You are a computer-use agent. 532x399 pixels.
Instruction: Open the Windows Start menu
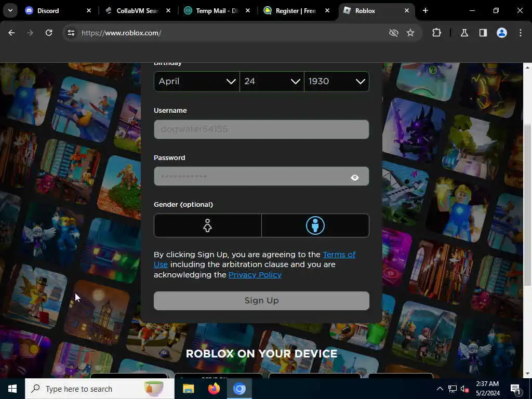(x=12, y=389)
